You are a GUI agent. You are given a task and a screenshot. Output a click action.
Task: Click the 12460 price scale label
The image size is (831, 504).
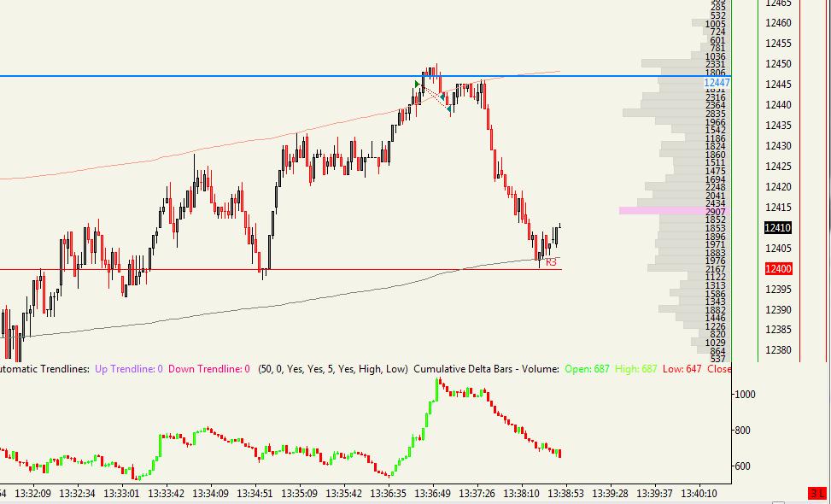click(x=778, y=23)
